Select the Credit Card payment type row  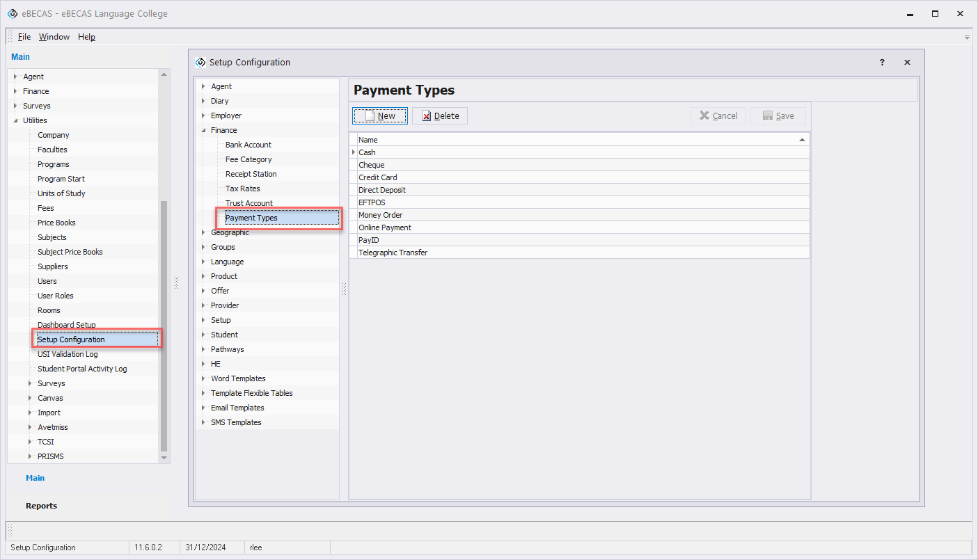pyautogui.click(x=378, y=177)
